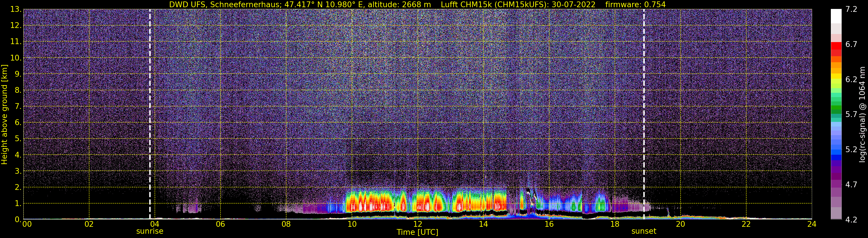Click the x-axis tick label '06'
Screen dimensions: 868x238
(220, 224)
